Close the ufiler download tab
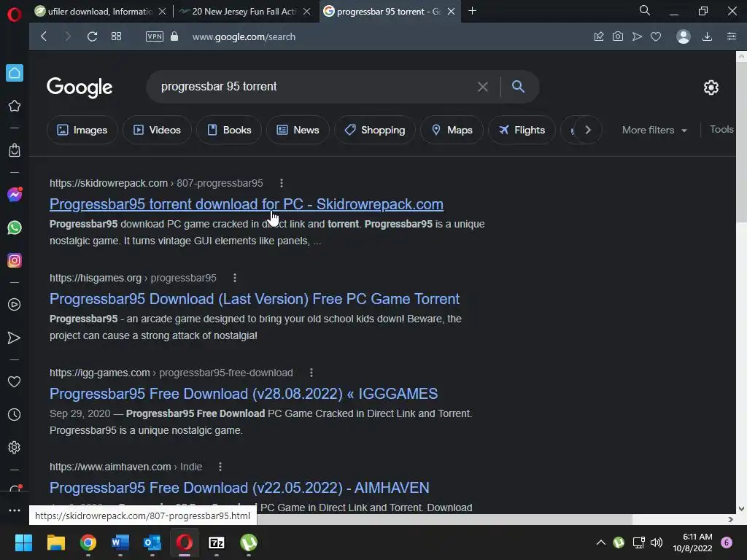The image size is (747, 560). pos(163,11)
